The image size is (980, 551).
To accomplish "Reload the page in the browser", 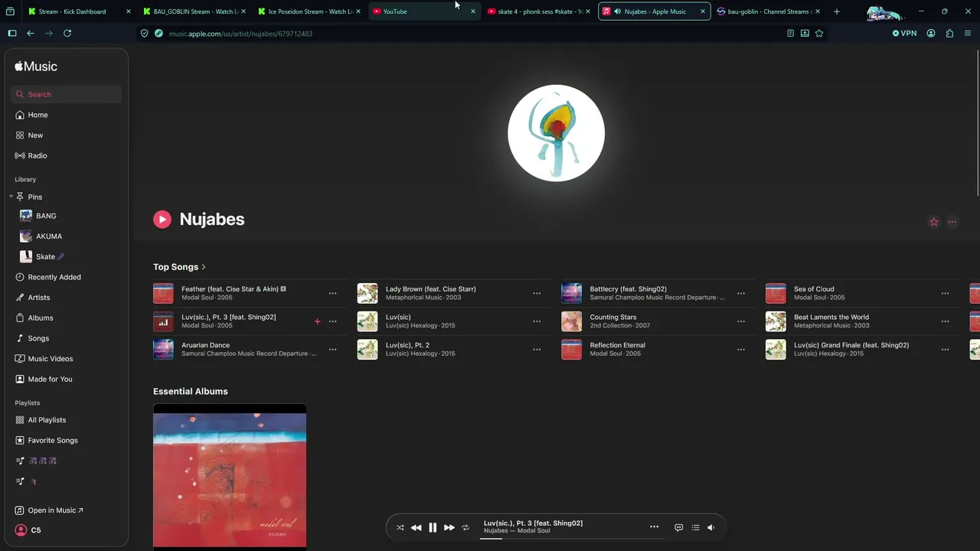I will point(67,34).
